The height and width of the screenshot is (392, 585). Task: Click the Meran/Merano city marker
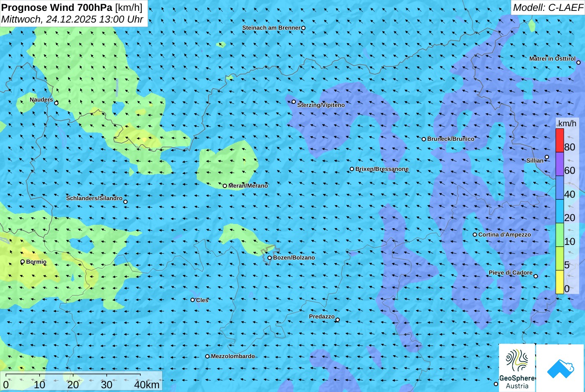point(225,186)
